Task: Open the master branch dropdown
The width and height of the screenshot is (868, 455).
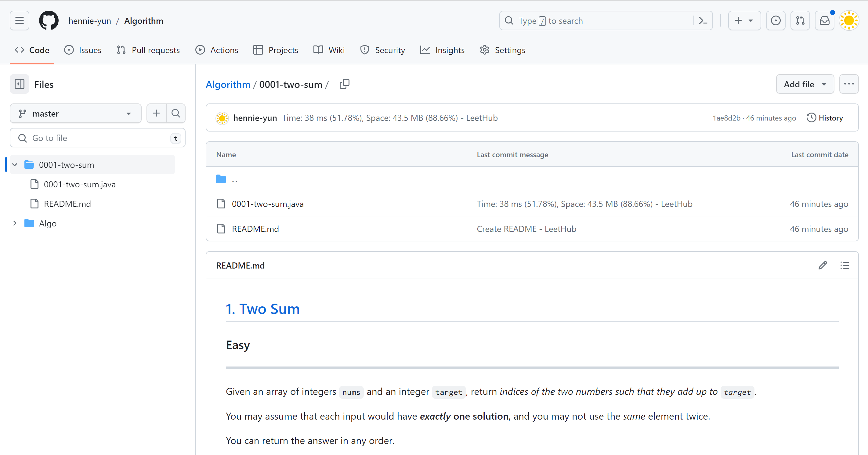Action: (x=75, y=113)
